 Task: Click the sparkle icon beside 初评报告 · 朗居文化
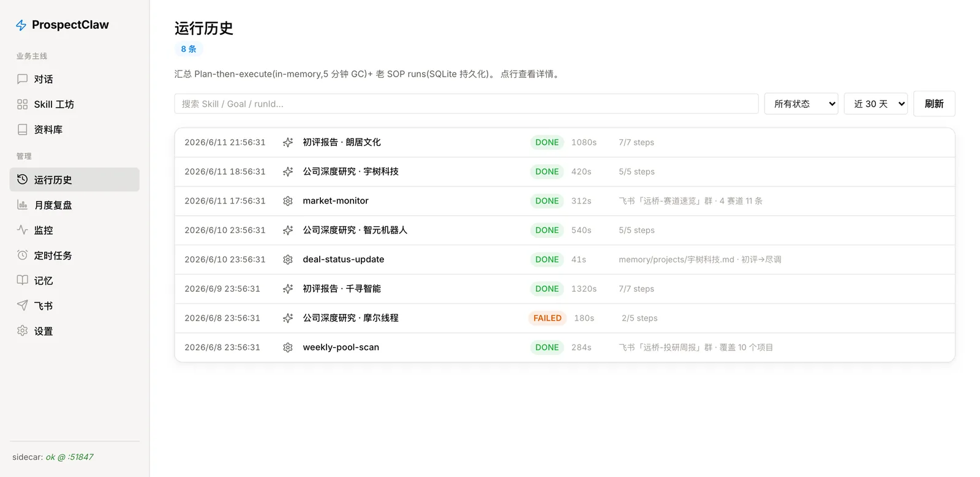coord(288,142)
